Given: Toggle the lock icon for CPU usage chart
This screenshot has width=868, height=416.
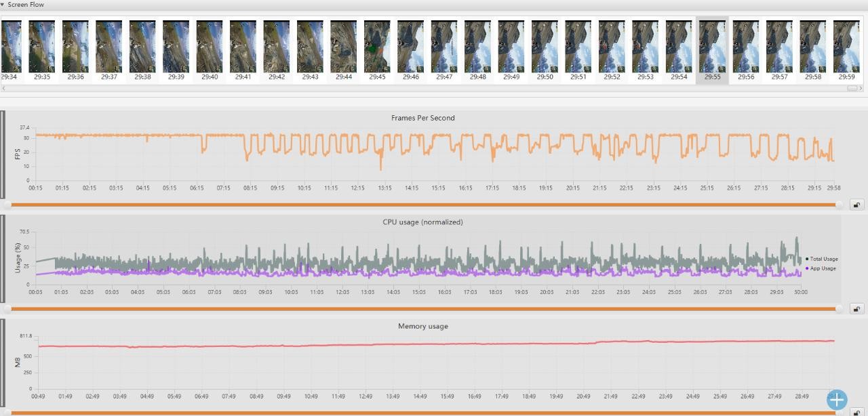Looking at the screenshot, I should click(x=856, y=309).
